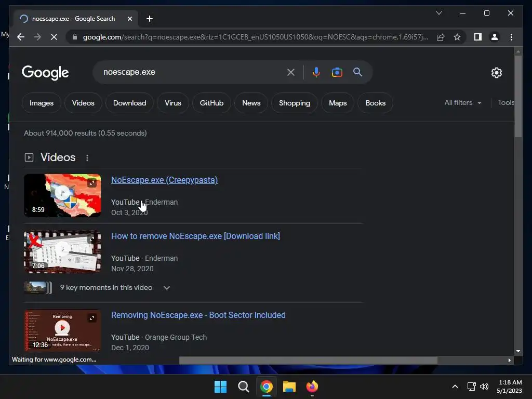532x399 pixels.
Task: Select the News filter chip
Action: pos(251,103)
